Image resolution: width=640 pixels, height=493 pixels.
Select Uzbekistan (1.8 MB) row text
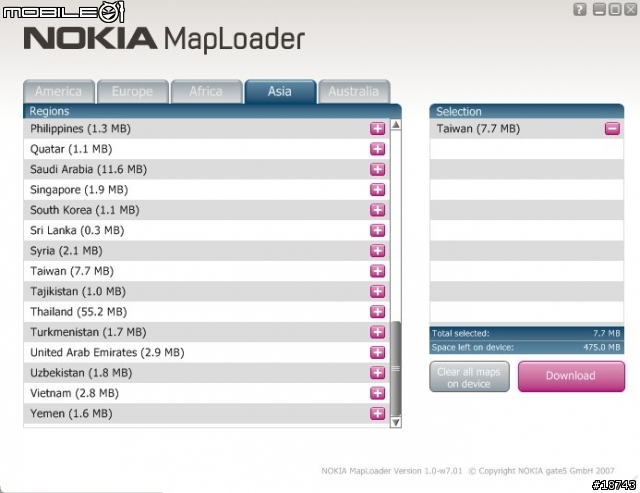[x=81, y=373]
